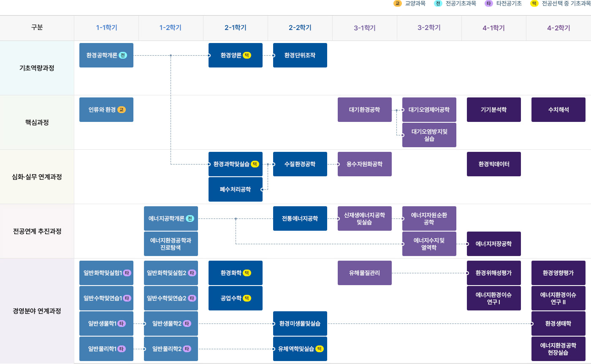
Task: Open the 에너지환경공학 현장실습 course box
Action: pyautogui.click(x=558, y=349)
